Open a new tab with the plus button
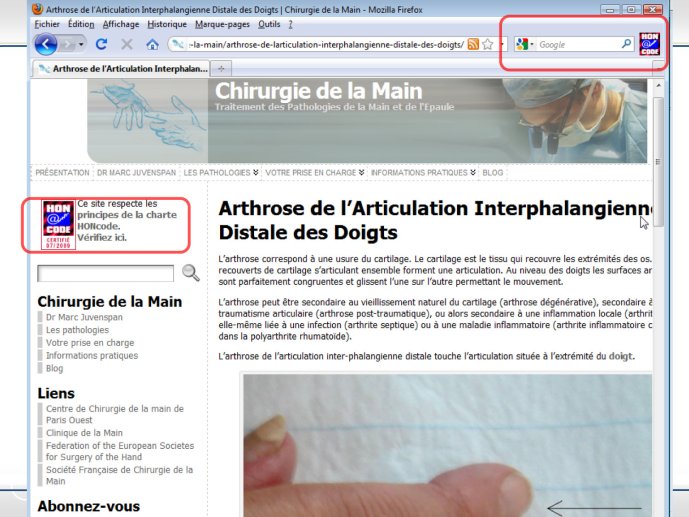 point(221,69)
